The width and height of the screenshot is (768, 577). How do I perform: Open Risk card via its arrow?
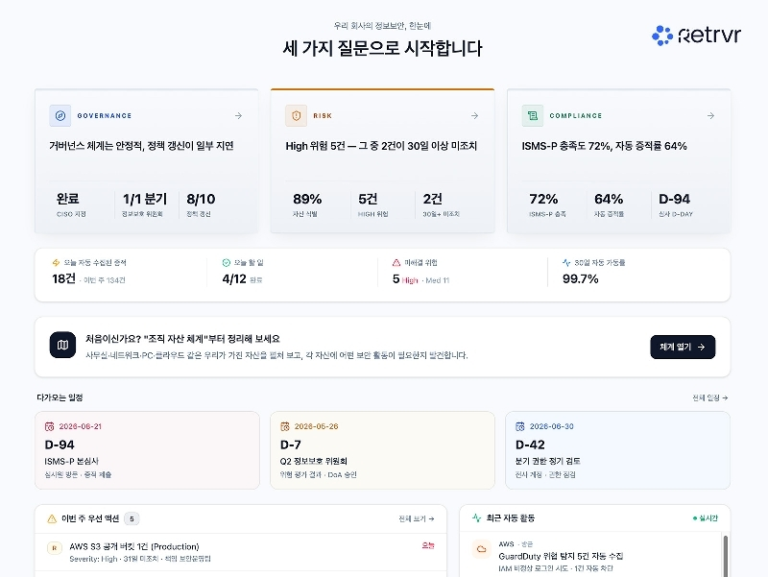474,116
